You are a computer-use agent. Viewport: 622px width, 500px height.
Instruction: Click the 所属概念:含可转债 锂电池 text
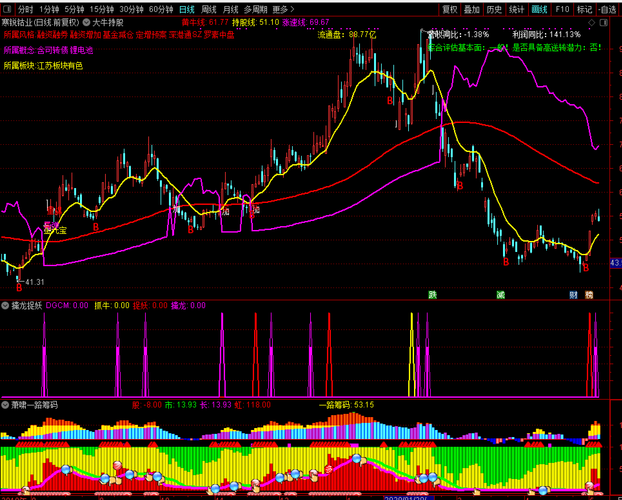click(x=48, y=50)
